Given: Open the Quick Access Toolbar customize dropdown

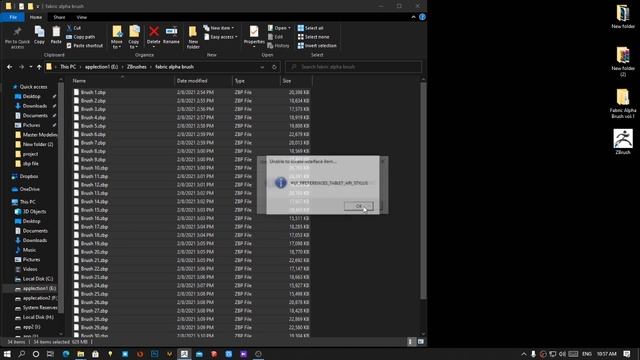Looking at the screenshot, I should pyautogui.click(x=38, y=7).
